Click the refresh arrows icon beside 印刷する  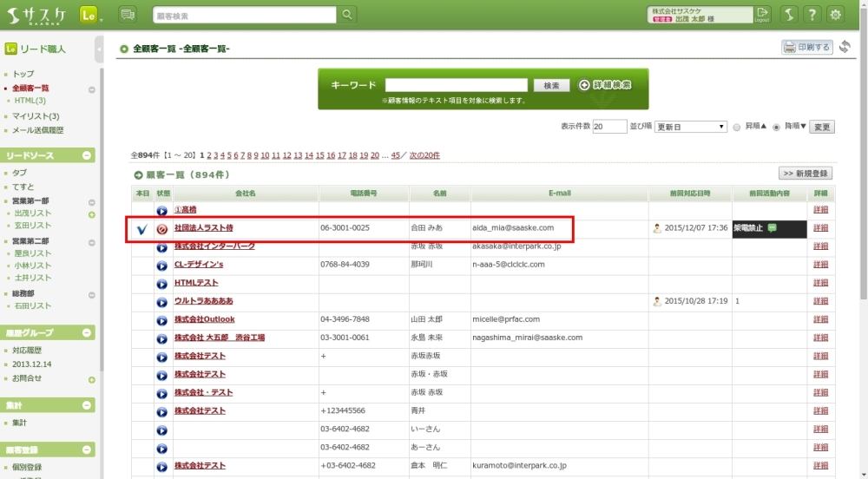845,47
